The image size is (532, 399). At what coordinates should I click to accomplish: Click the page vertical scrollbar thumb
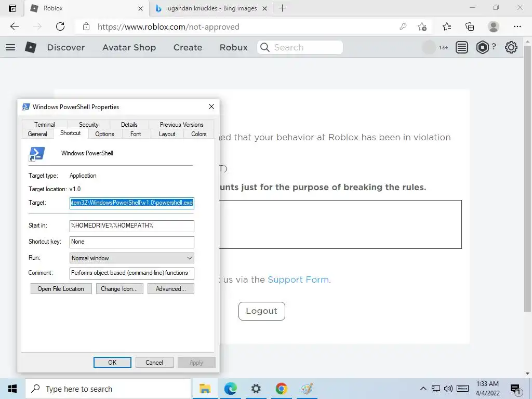click(x=527, y=178)
